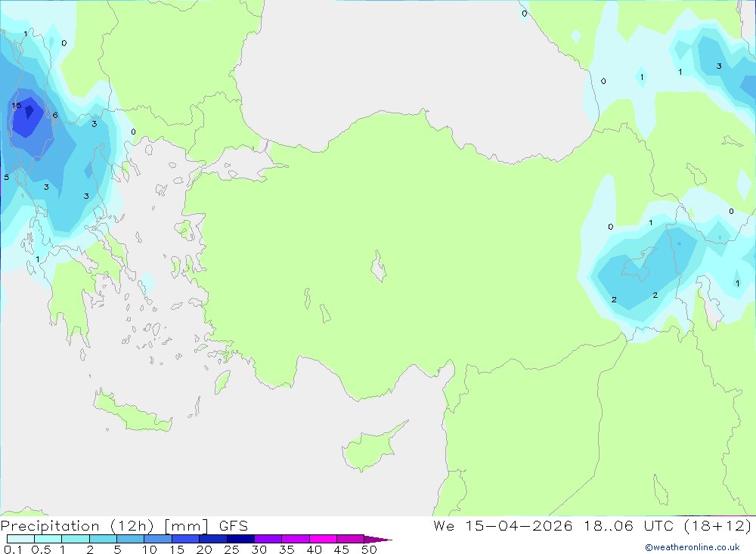Click legend scale label '0.5'

point(41,549)
